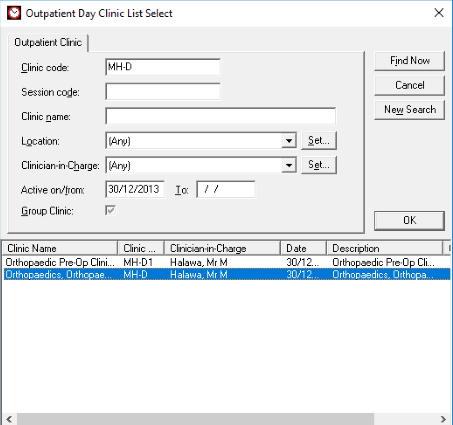This screenshot has width=453, height=425.
Task: Focus the Session code input field
Action: coord(163,92)
